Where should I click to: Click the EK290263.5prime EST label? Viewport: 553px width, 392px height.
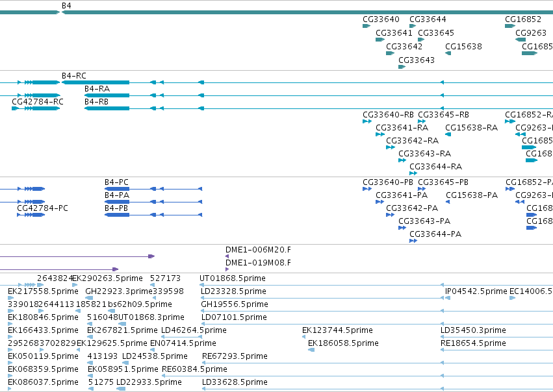click(x=108, y=278)
